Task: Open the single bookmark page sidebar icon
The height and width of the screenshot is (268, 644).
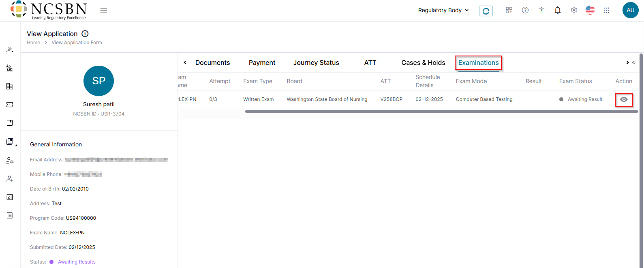Action: 10,123
